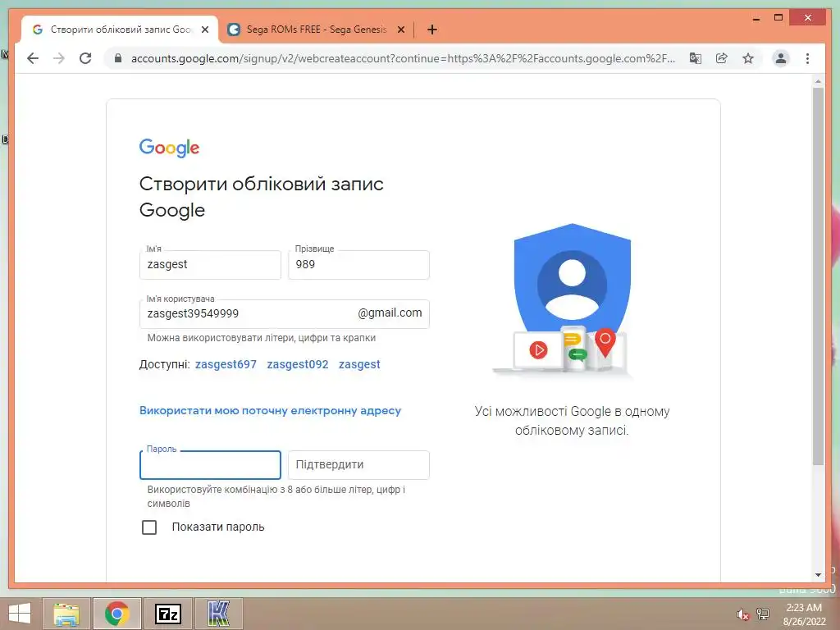Switch to the Sega ROMs FREE tab
The height and width of the screenshot is (630, 840).
point(316,30)
